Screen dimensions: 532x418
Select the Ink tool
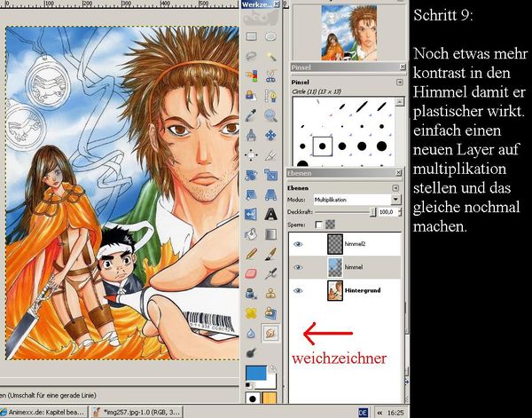pos(251,294)
